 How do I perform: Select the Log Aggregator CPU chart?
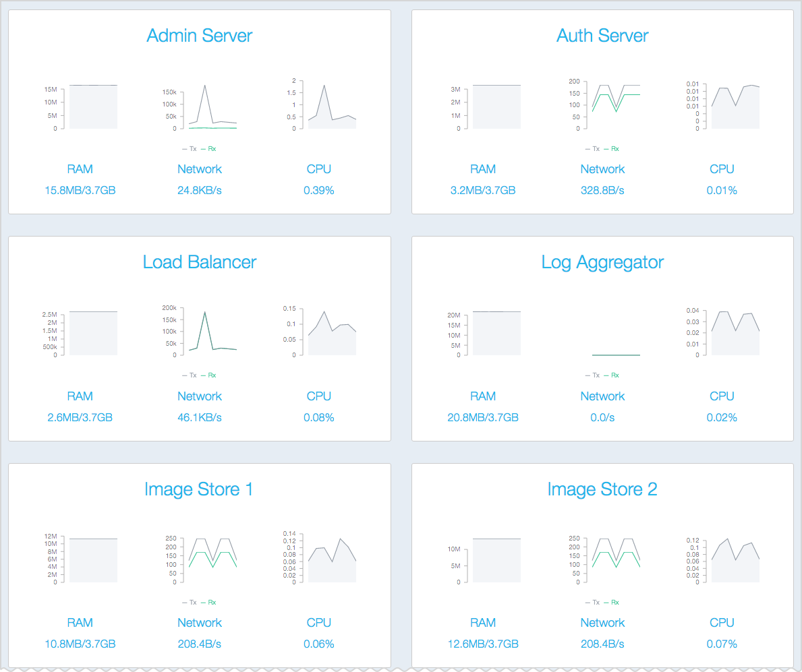tap(735, 332)
